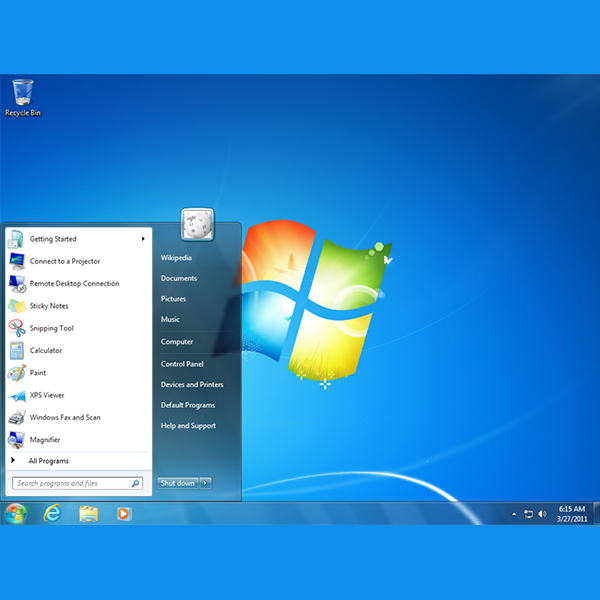Select the Calculator text
Image resolution: width=600 pixels, height=600 pixels.
pos(46,351)
